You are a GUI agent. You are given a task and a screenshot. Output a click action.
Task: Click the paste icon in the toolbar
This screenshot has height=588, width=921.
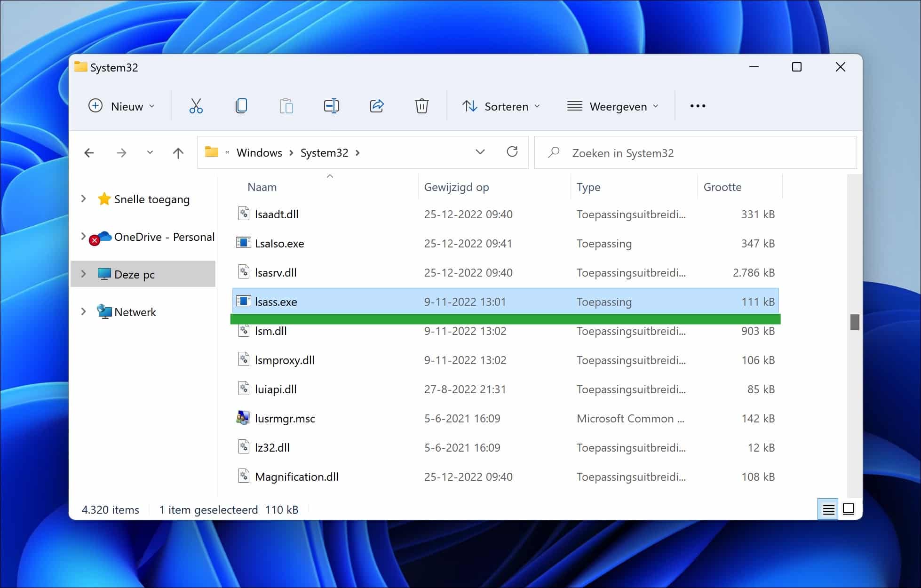(286, 106)
